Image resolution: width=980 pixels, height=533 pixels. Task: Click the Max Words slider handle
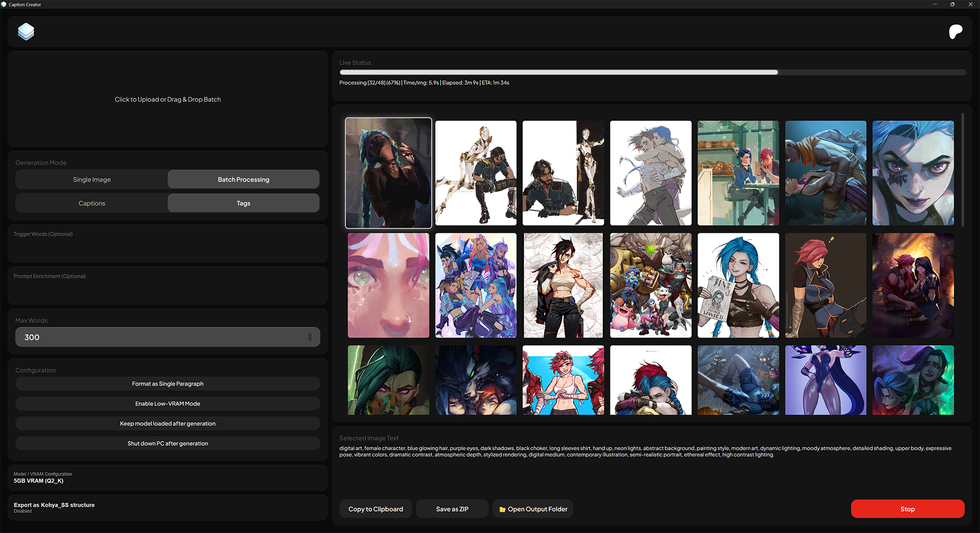coord(310,337)
